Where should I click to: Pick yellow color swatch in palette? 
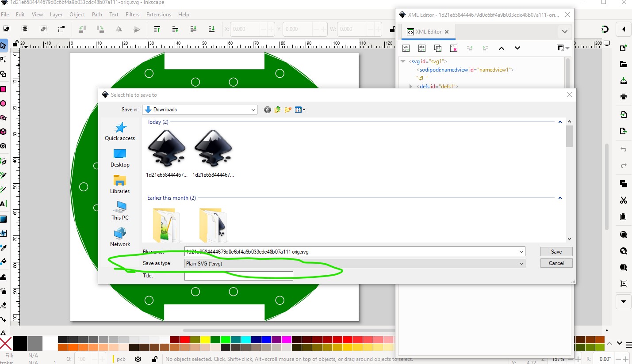(x=205, y=339)
